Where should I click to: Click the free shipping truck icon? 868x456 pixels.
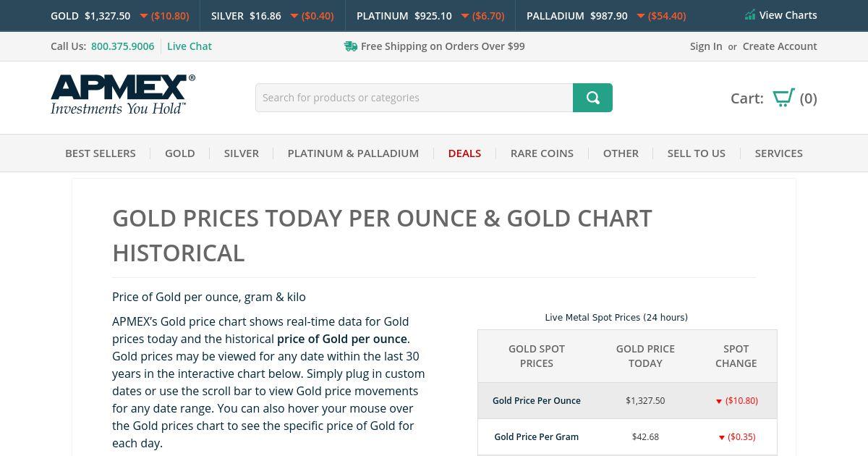click(x=351, y=46)
